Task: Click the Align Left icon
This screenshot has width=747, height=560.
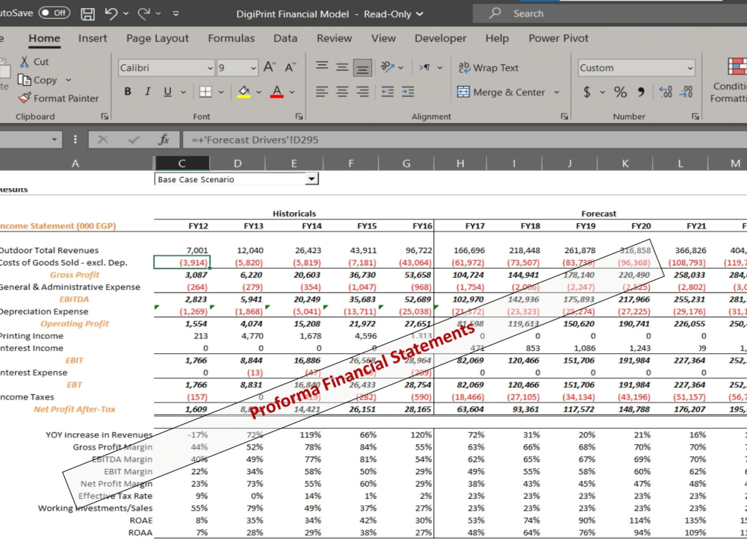Action: click(322, 91)
